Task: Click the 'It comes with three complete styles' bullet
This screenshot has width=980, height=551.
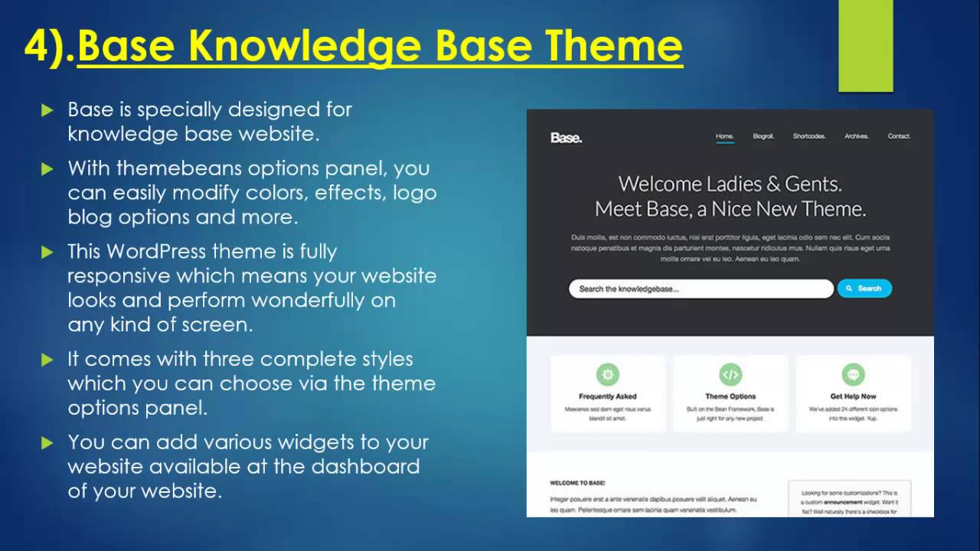Action: tap(251, 383)
